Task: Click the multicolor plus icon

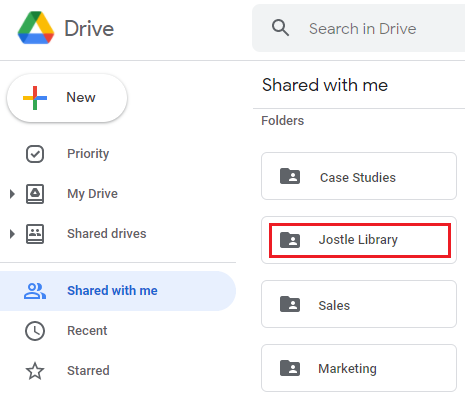Action: pos(35,98)
